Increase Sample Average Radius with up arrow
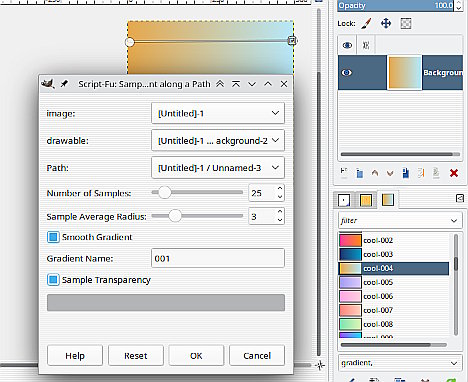468x382 pixels. coord(280,212)
